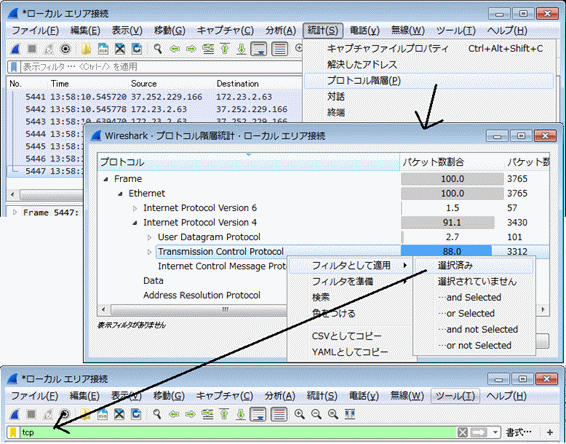
Task: Click the stop capture square above the packet list
Action: pos(32,49)
